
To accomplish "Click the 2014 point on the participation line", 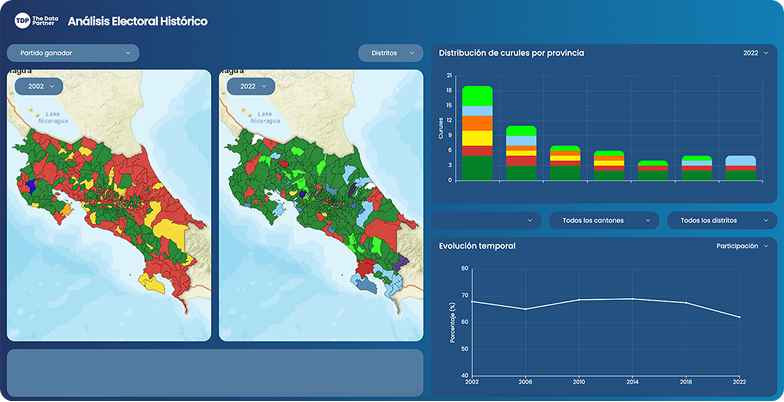I will point(632,298).
